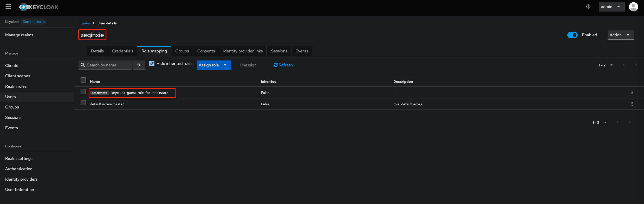The image size is (644, 204).
Task: Click the stackstate client label badge
Action: click(x=100, y=93)
